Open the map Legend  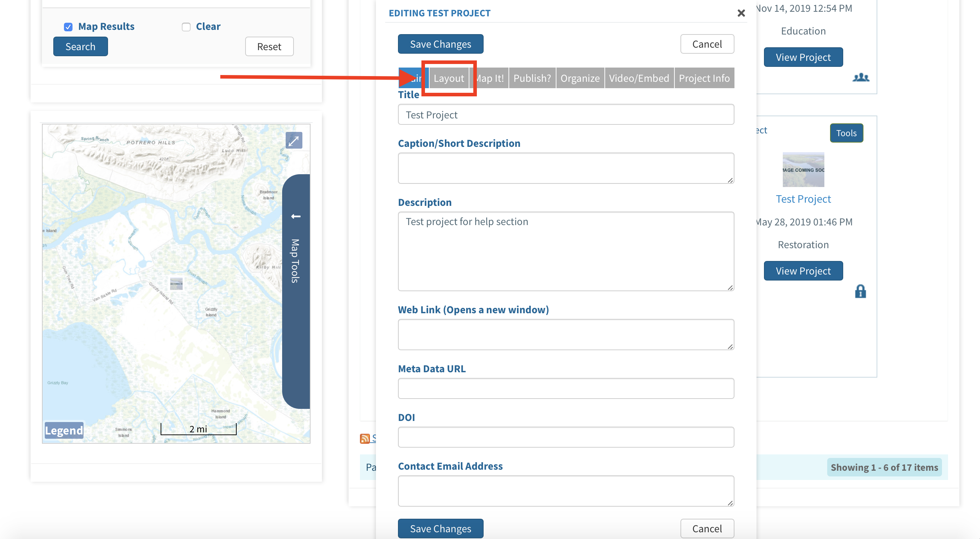tap(64, 431)
